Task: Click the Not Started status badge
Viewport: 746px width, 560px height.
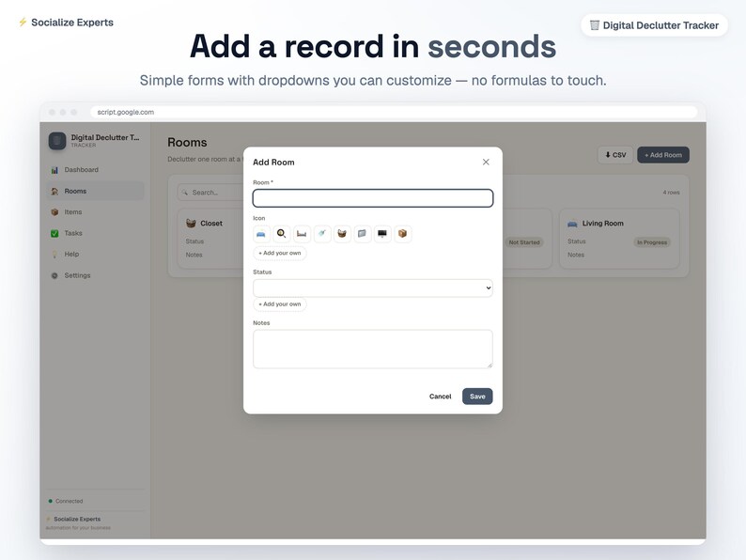Action: pos(524,242)
